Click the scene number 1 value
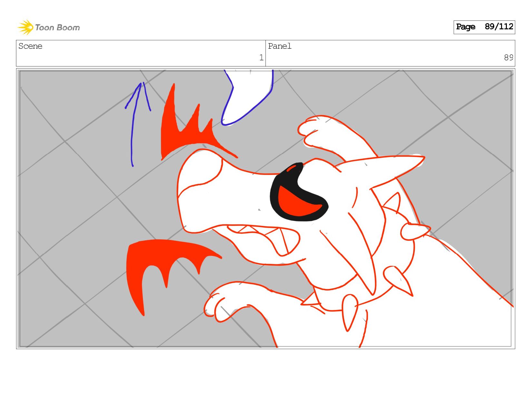The width and height of the screenshot is (532, 411). pyautogui.click(x=261, y=58)
